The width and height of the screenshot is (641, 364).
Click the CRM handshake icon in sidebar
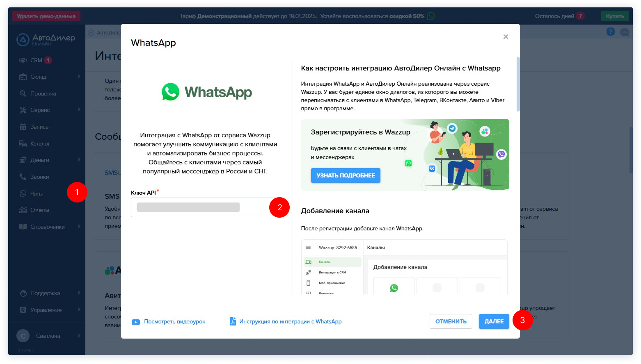(23, 60)
